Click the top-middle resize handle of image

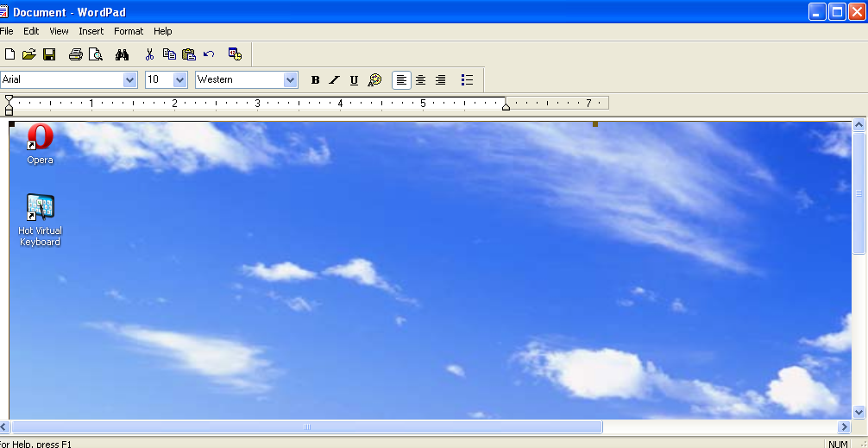pyautogui.click(x=595, y=124)
